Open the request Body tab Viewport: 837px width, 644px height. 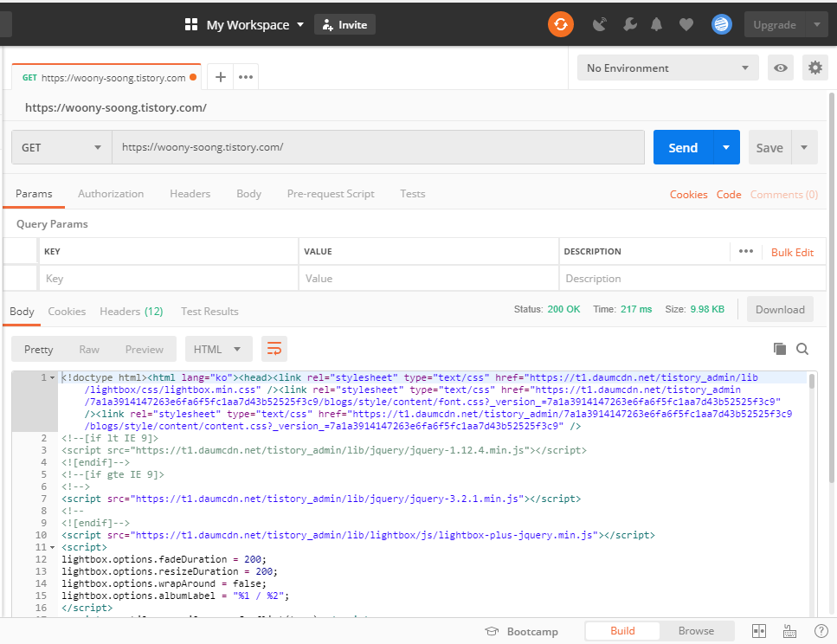coord(248,194)
